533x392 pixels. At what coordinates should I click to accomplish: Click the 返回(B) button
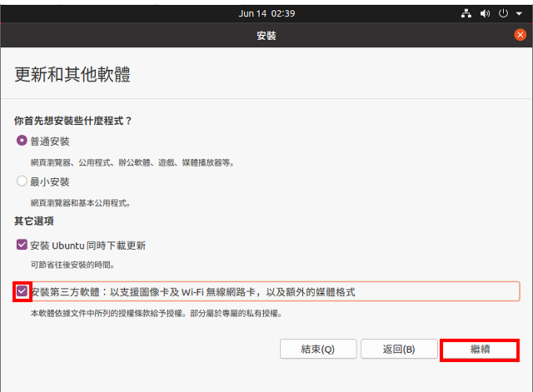[399, 350]
